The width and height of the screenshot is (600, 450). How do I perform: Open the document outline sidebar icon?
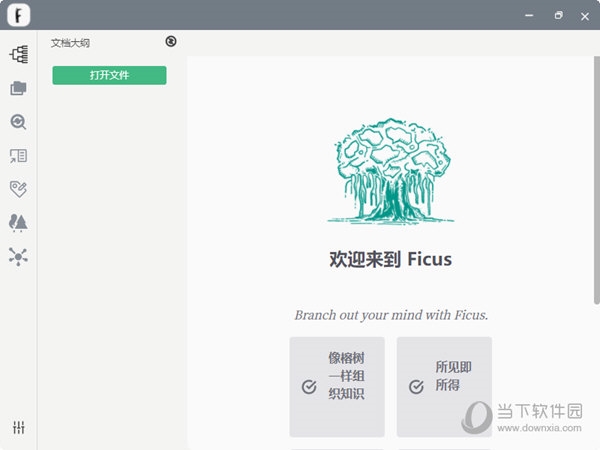coord(18,54)
